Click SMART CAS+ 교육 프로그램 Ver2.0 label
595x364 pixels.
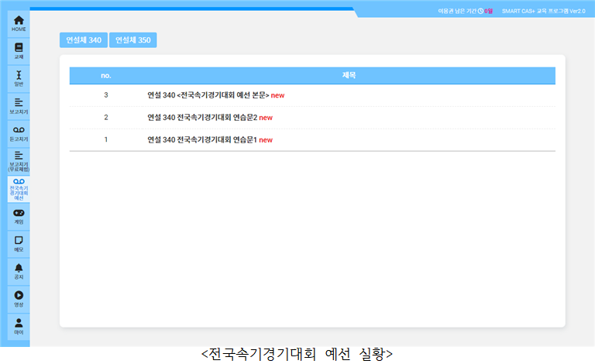pyautogui.click(x=543, y=11)
